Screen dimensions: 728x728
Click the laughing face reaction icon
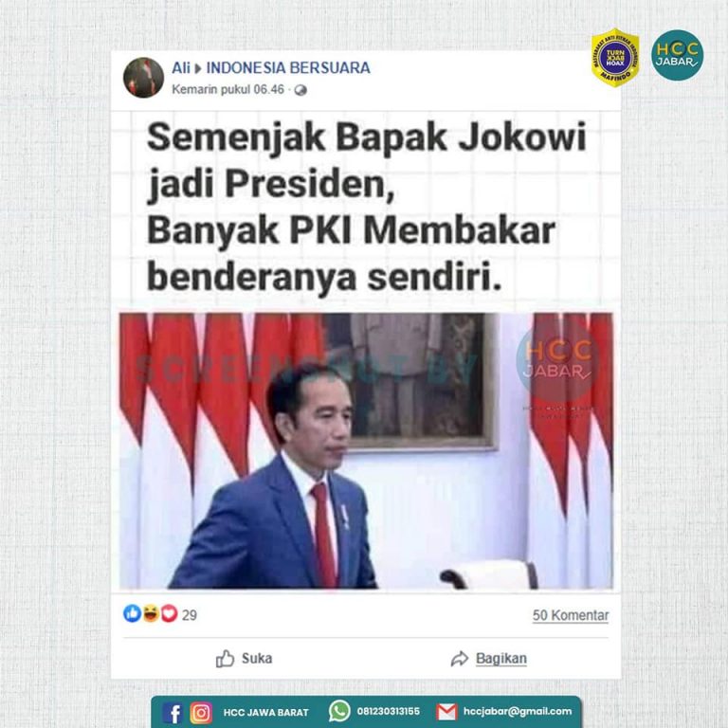pos(151,613)
